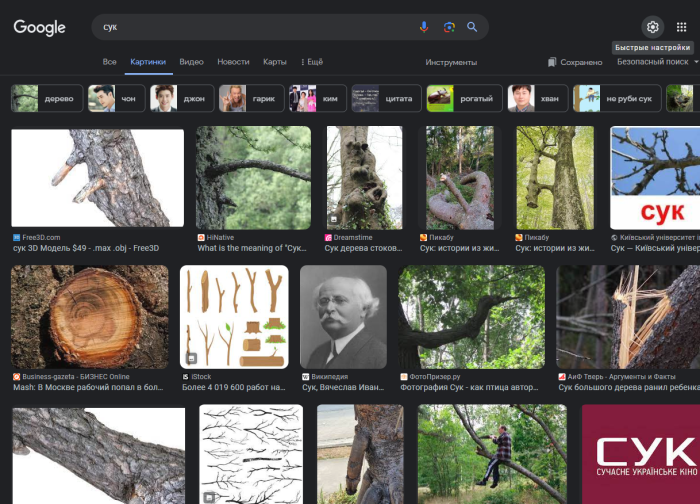Apply the цитата filter chip
The width and height of the screenshot is (700, 504).
coord(384,98)
